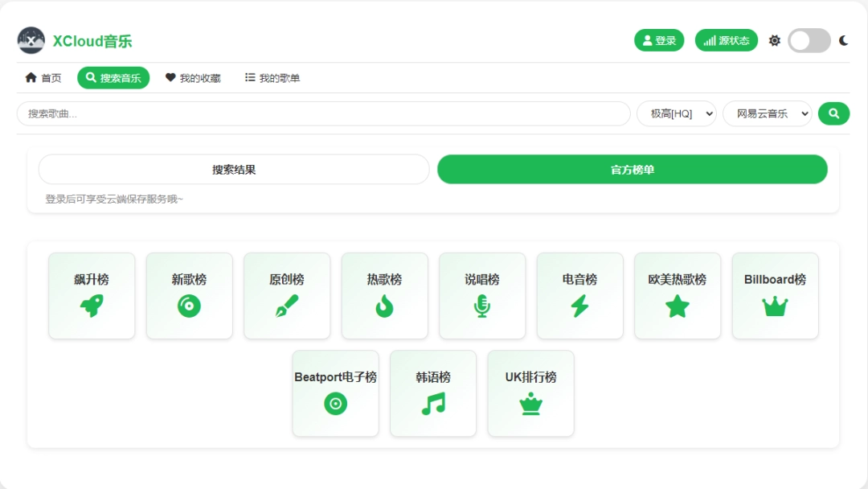Open the Beatport电子榜 record icon
Viewport: 868px width, 489px height.
[x=335, y=405]
